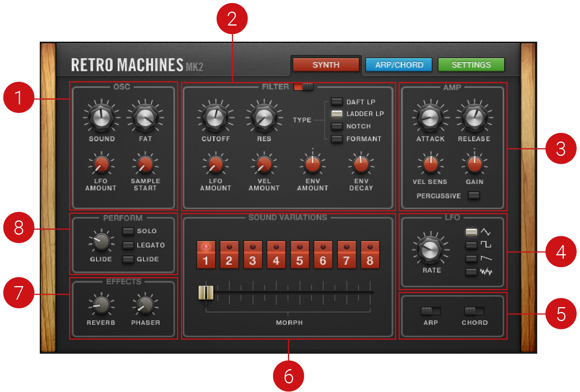Enable the GLIDE button
580x392 pixels.
128,259
